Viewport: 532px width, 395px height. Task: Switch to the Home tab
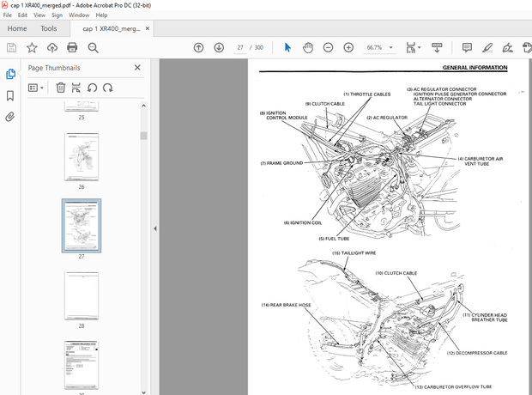[17, 28]
